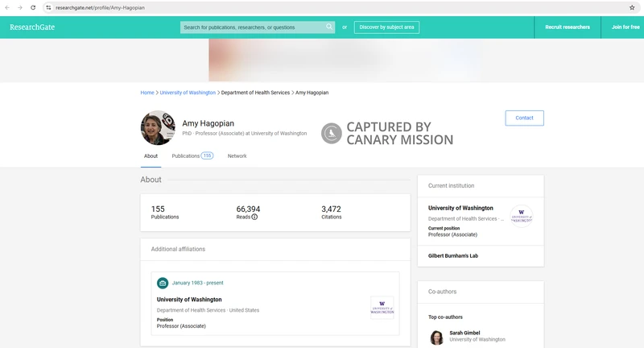Click Sarah Gimbel's avatar photo

click(x=436, y=338)
